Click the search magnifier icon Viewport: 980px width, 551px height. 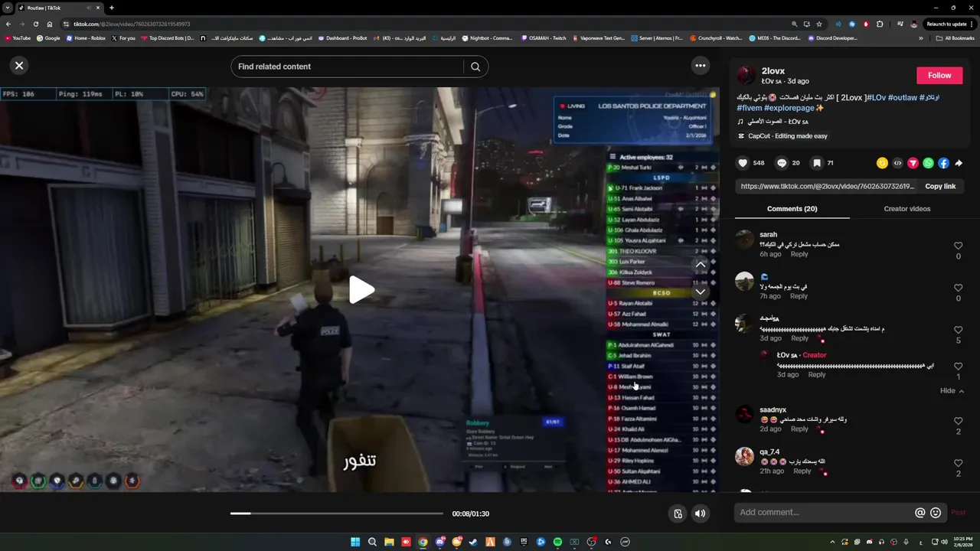click(x=475, y=67)
